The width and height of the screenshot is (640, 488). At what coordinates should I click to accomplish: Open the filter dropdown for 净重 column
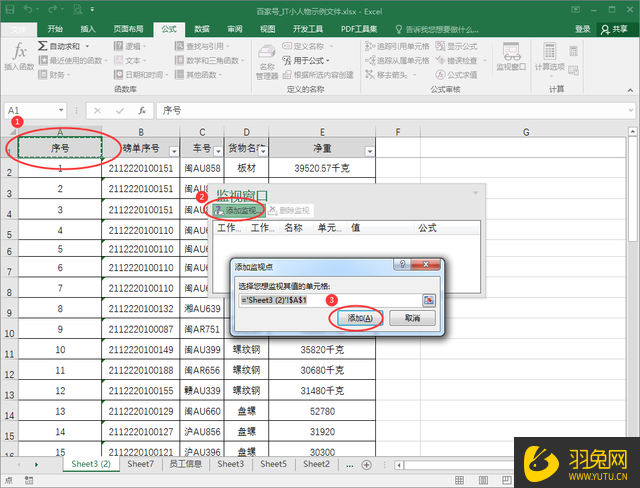[x=370, y=151]
